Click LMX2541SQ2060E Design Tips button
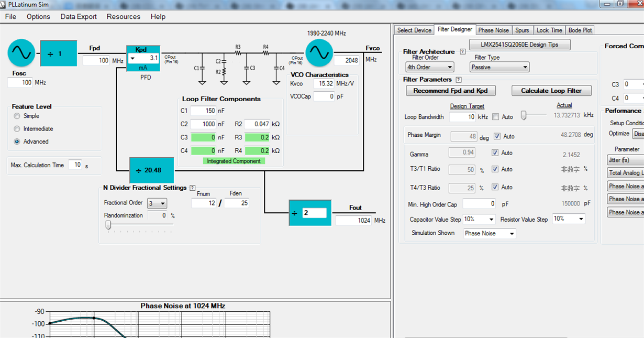This screenshot has height=338, width=644. 519,45
